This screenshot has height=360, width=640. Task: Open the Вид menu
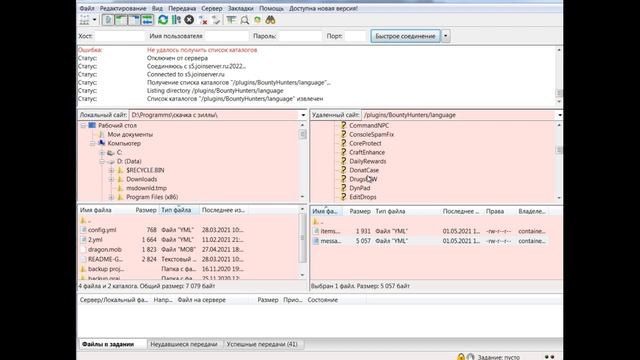tap(157, 8)
